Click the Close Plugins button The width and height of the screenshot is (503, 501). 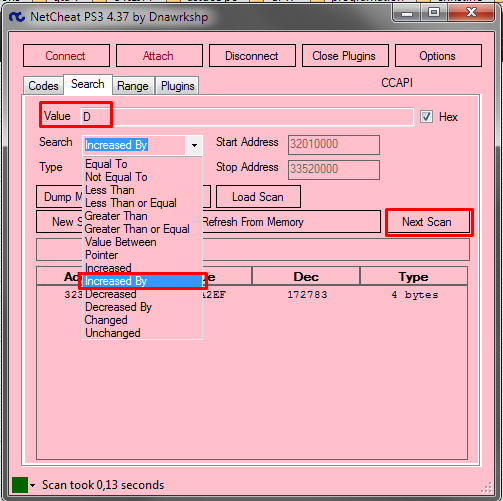(345, 56)
